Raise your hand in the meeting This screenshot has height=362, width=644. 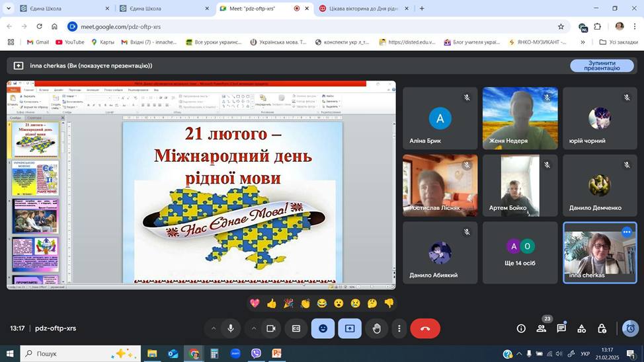[x=377, y=328]
